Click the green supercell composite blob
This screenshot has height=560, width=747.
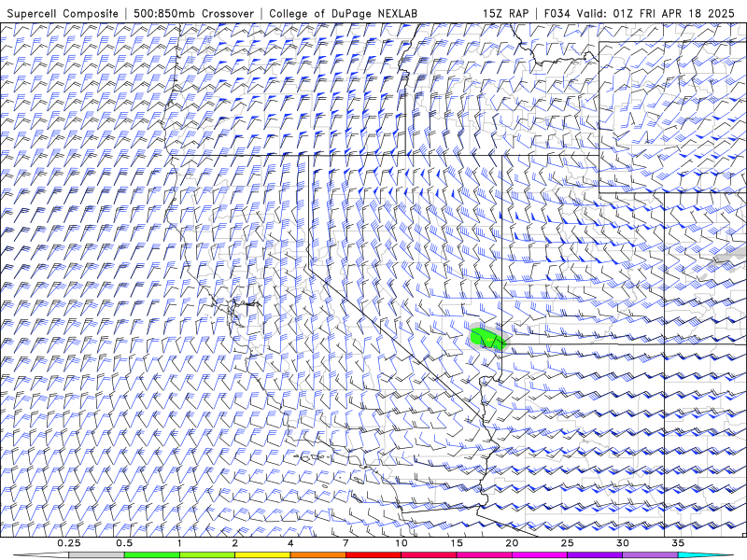tap(487, 338)
